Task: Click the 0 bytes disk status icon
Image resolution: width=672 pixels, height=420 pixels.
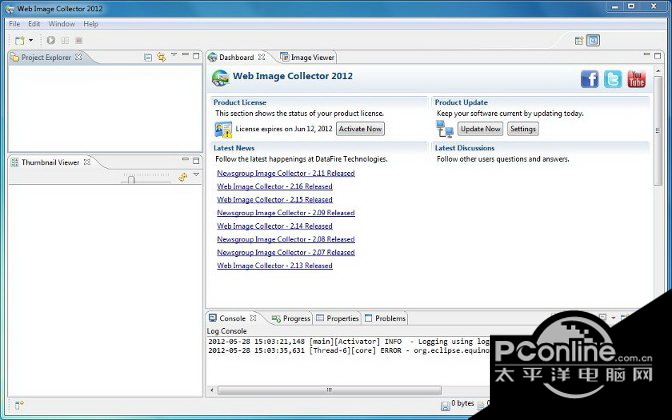Action: pos(445,405)
